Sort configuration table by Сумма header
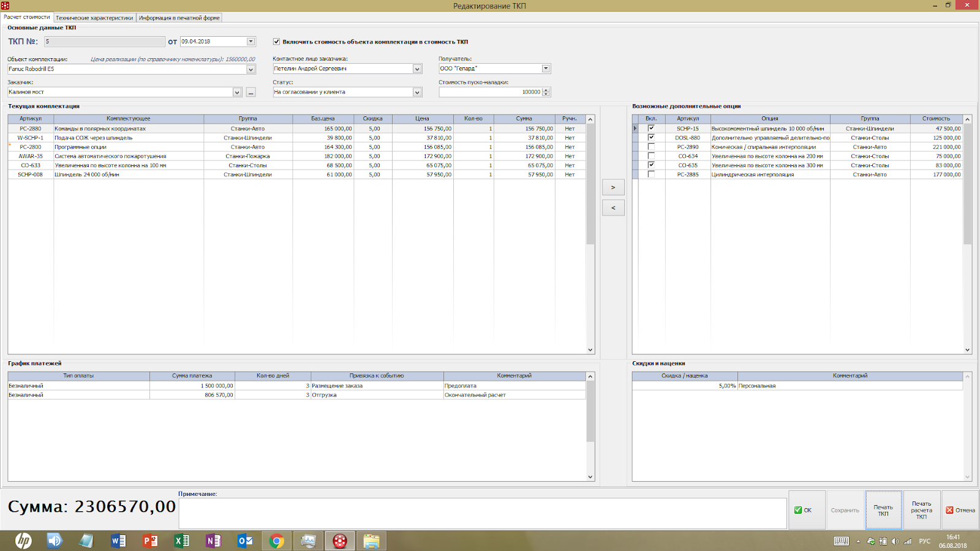Viewport: 980px width, 551px height. click(524, 119)
